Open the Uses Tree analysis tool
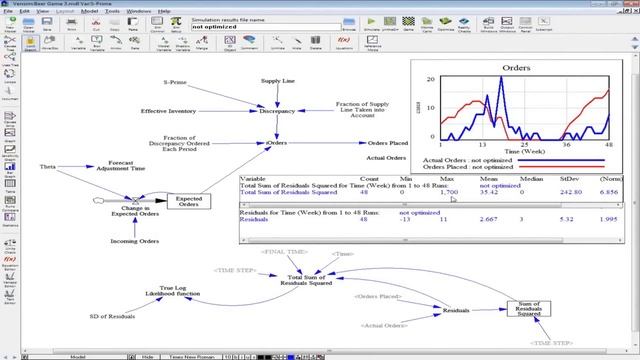 (x=10, y=59)
